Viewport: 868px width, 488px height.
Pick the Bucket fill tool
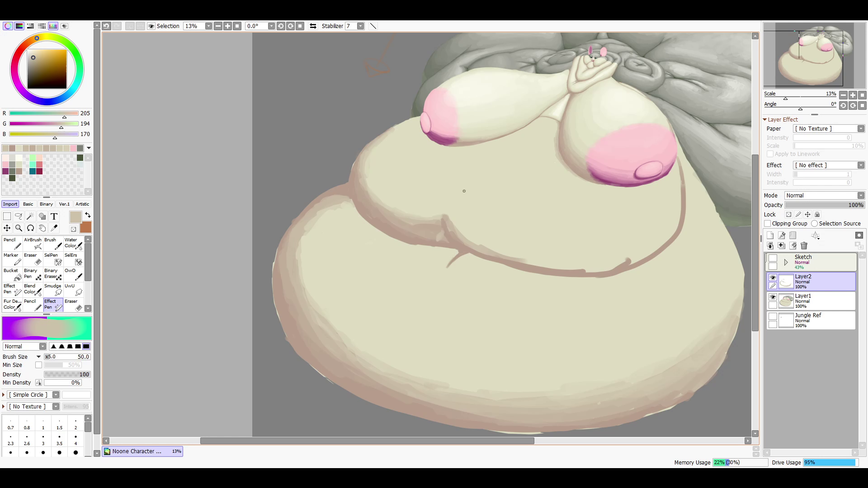[x=13, y=274]
